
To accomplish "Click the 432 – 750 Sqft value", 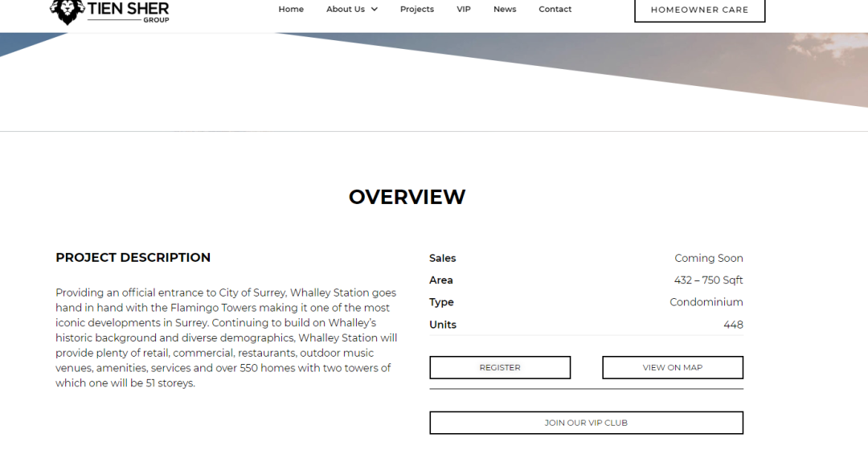I will 709,280.
